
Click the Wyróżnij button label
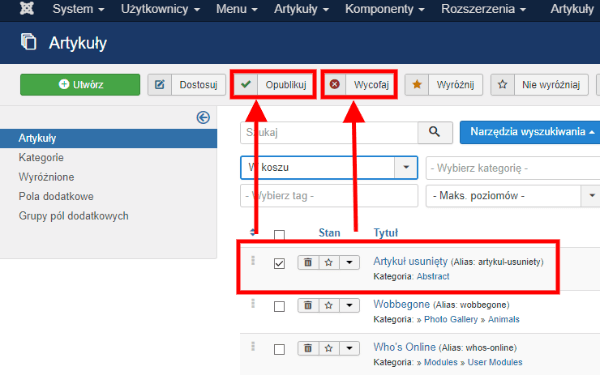click(x=455, y=85)
